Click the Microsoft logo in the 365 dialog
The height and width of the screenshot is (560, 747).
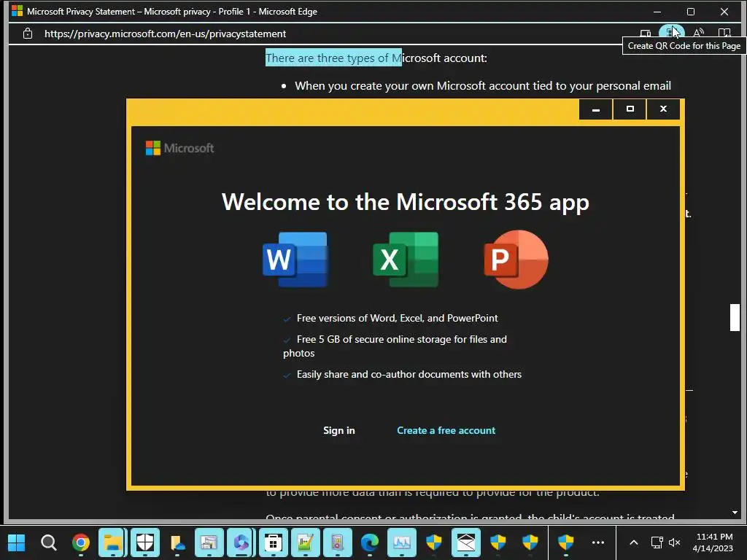pos(179,148)
